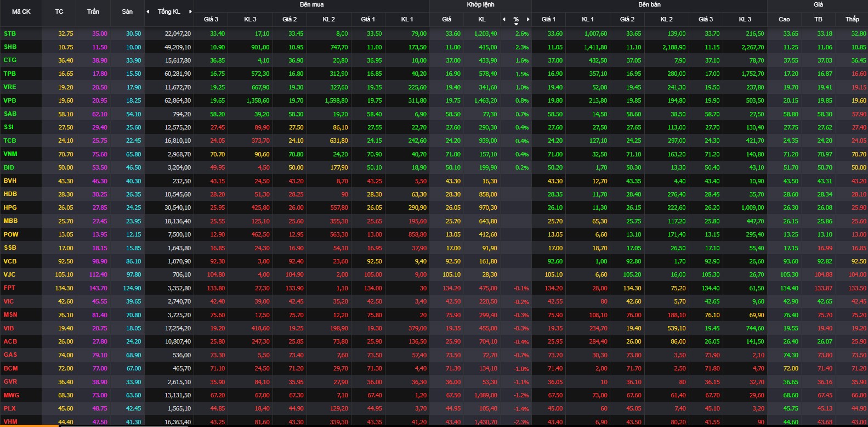Viewport: 868px width, 427px height.
Task: Open stock symbol MWG
Action: (11, 395)
